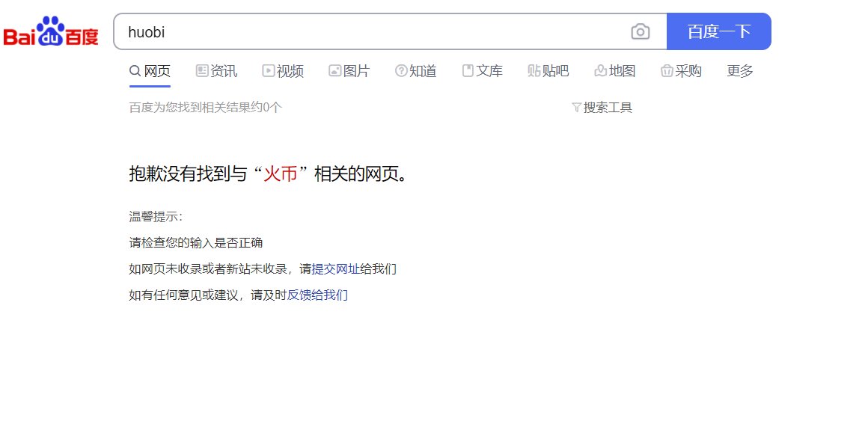Open 搜索工具 filter options
This screenshot has width=868, height=439.
click(x=602, y=108)
